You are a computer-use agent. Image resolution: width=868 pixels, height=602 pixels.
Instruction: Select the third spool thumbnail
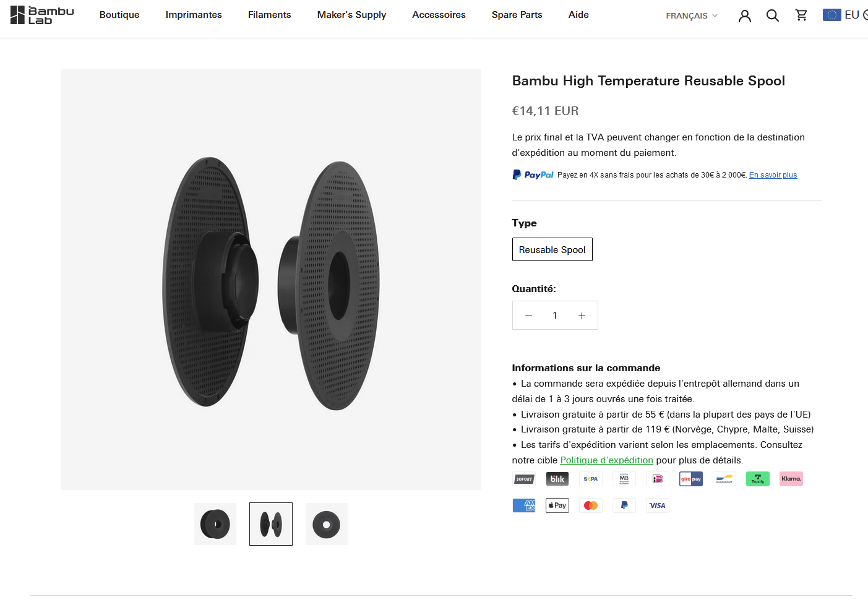tap(327, 524)
